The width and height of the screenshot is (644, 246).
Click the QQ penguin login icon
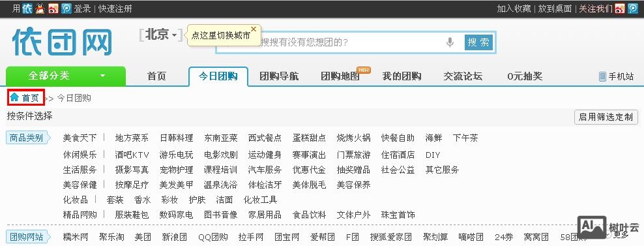(x=40, y=8)
